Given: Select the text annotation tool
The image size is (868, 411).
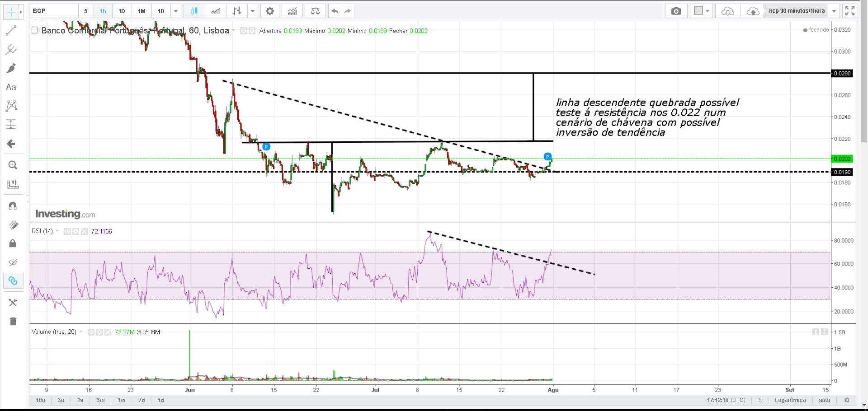Looking at the screenshot, I should pos(11,87).
